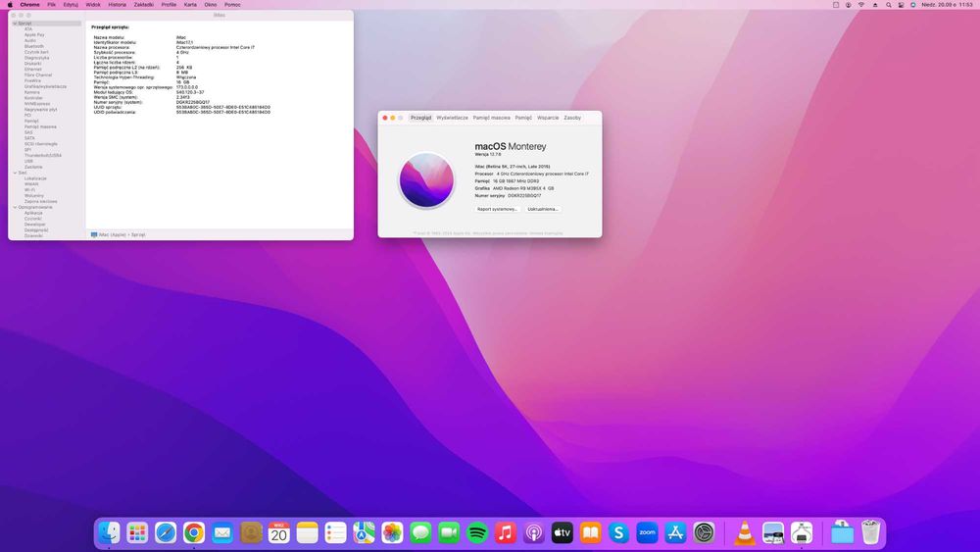Click the menu bar date and time
The image size is (980, 552).
947,4
